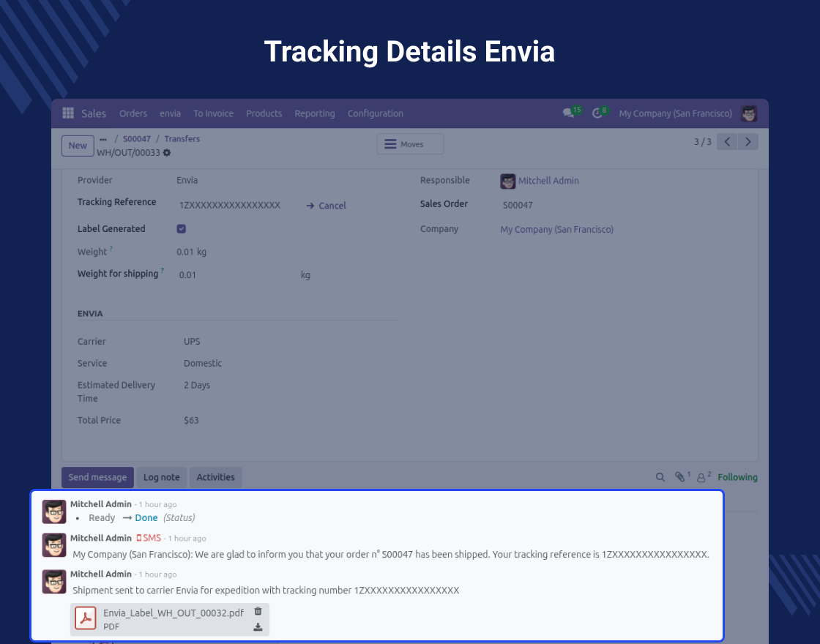Open the apps grid menu icon
The image size is (820, 644).
(68, 113)
